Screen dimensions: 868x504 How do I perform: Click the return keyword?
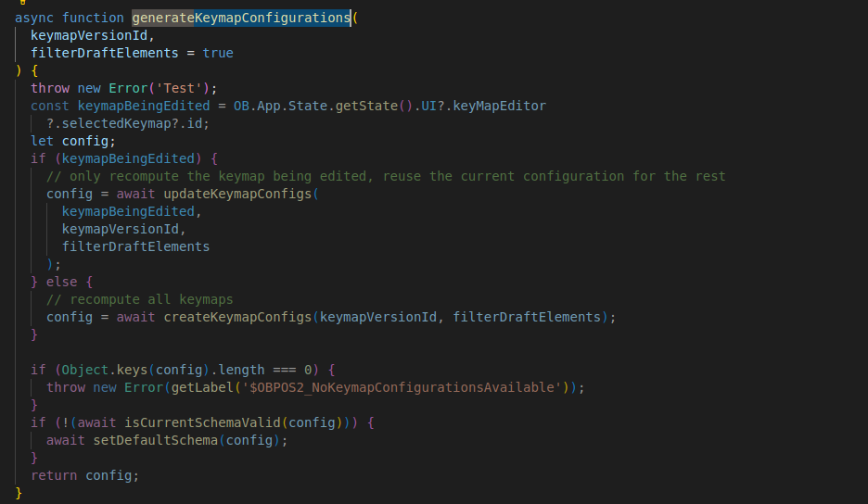pos(54,476)
